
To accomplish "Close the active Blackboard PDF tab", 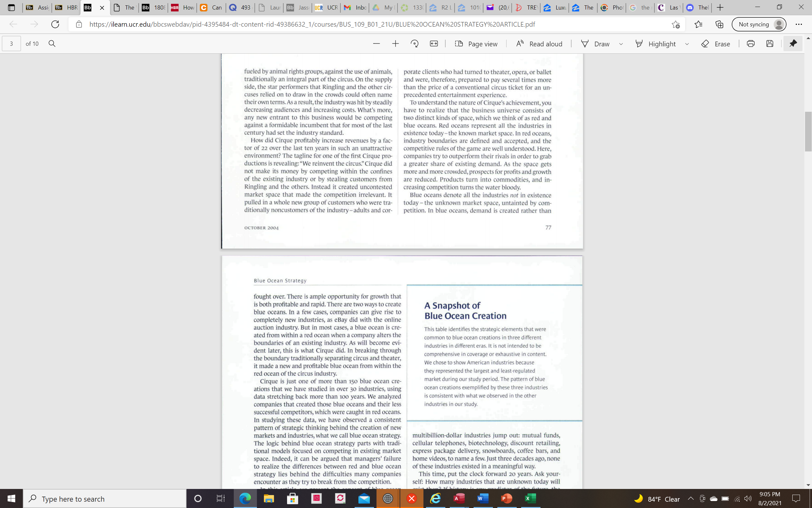I will 102,8.
